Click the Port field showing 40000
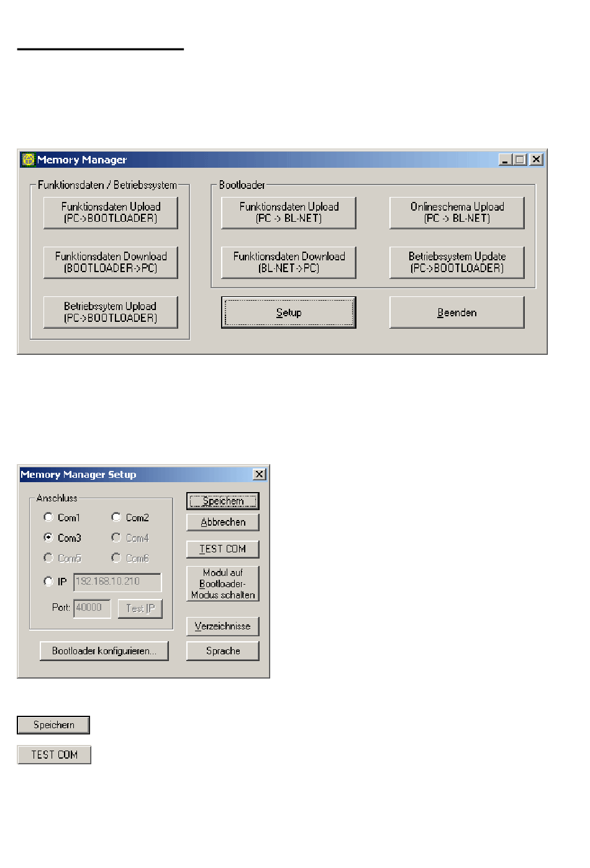 pos(92,608)
